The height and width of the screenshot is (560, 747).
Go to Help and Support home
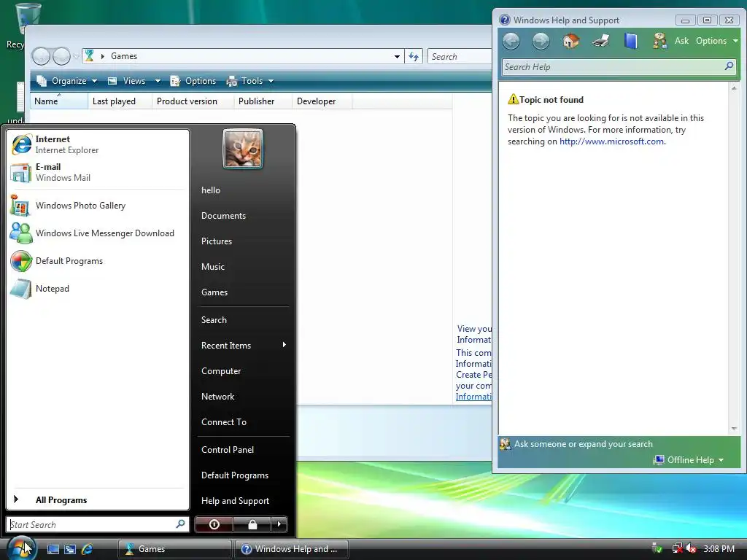click(570, 41)
